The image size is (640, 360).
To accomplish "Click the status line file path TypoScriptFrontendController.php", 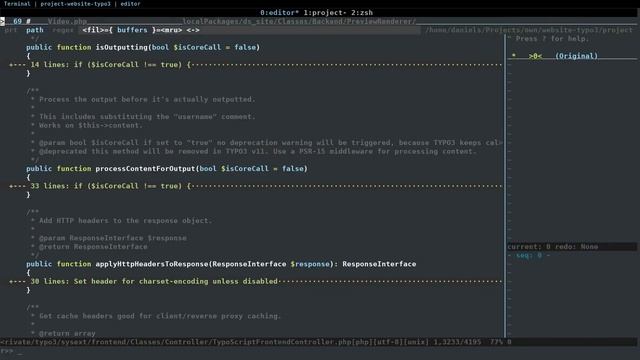I will coord(175,342).
